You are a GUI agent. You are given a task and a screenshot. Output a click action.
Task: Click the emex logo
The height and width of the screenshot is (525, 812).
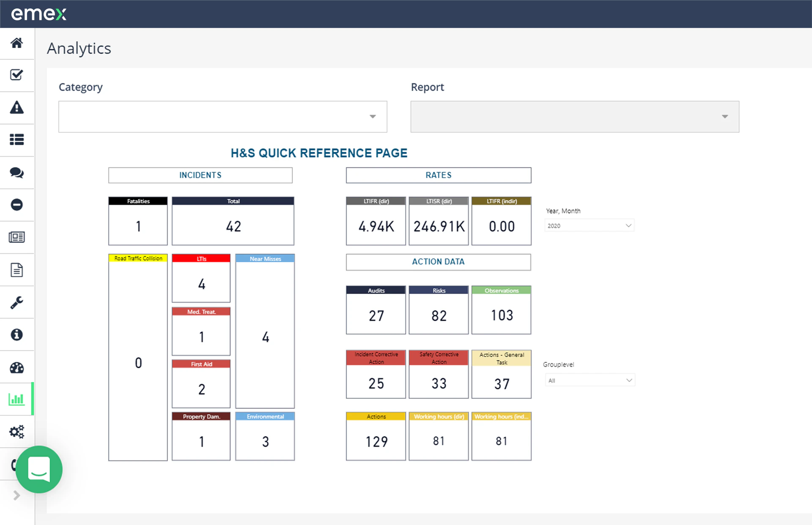(x=38, y=14)
